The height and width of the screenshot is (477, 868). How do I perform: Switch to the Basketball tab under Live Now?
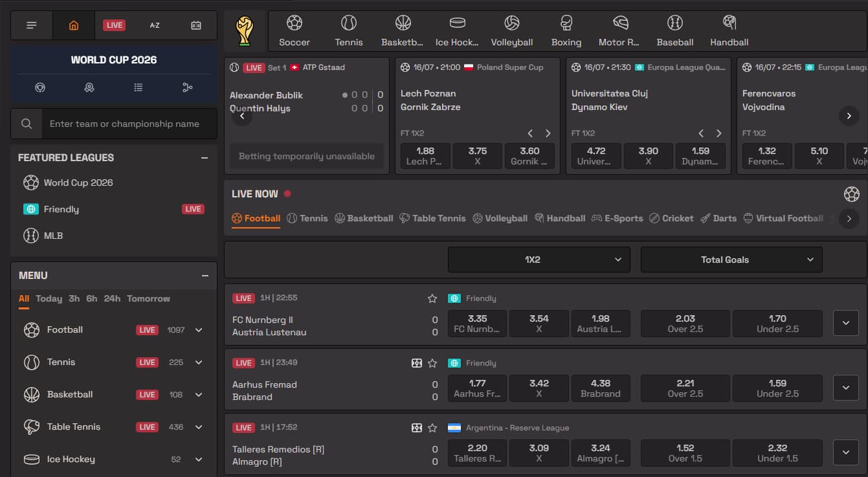pyautogui.click(x=364, y=218)
